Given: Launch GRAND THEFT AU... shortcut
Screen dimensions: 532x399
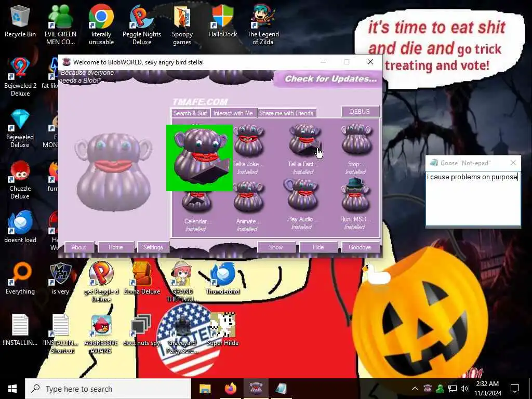Looking at the screenshot, I should (x=182, y=282).
